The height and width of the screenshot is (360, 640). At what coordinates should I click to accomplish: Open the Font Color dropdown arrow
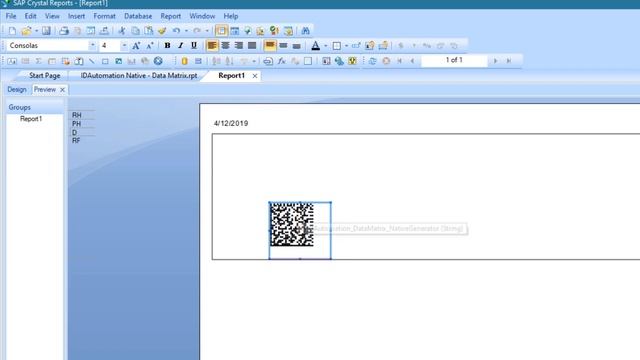(325, 45)
